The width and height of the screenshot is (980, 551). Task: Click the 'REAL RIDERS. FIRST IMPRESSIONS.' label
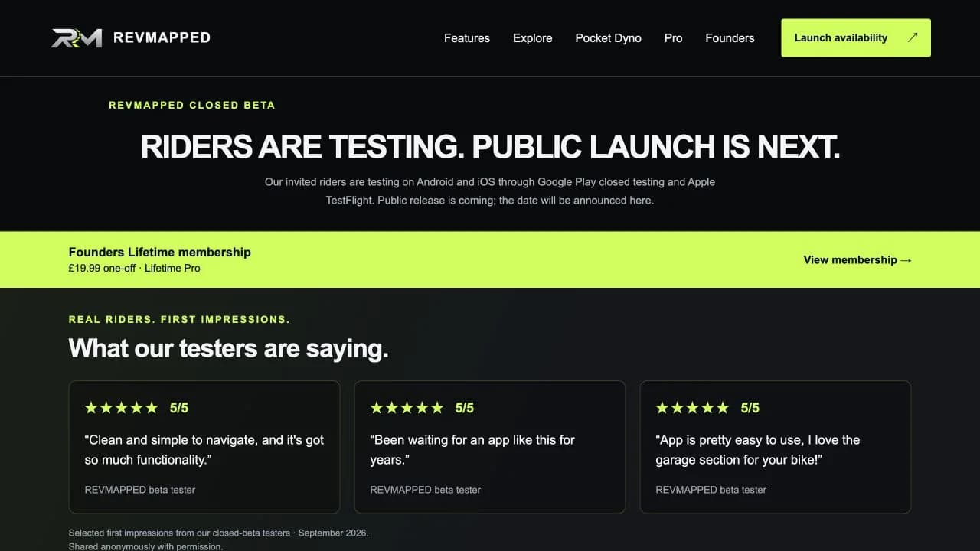(x=180, y=319)
